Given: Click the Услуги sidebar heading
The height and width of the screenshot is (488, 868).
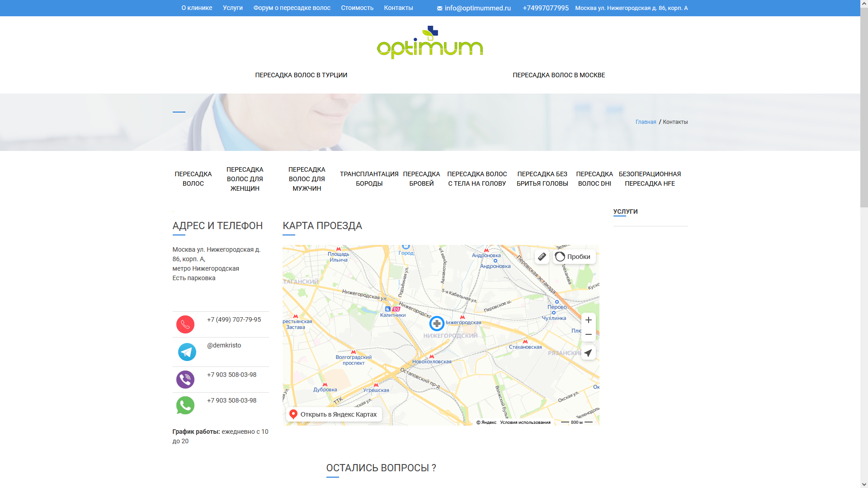Looking at the screenshot, I should click(626, 211).
